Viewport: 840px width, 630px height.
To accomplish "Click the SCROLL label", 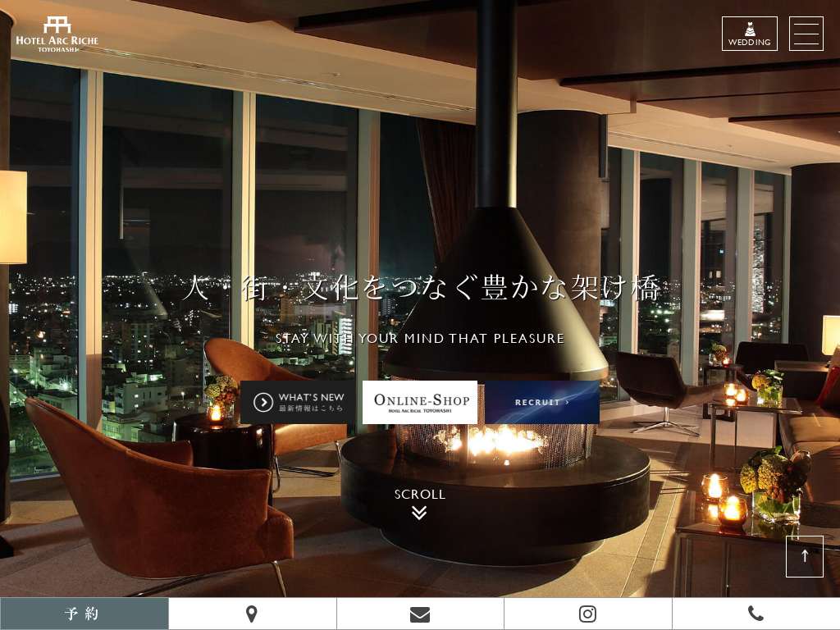I will [x=419, y=494].
